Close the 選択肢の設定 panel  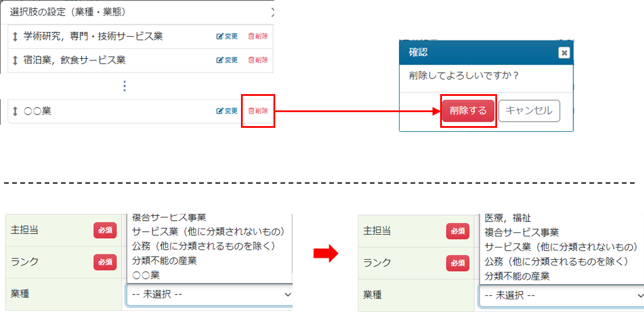click(273, 12)
